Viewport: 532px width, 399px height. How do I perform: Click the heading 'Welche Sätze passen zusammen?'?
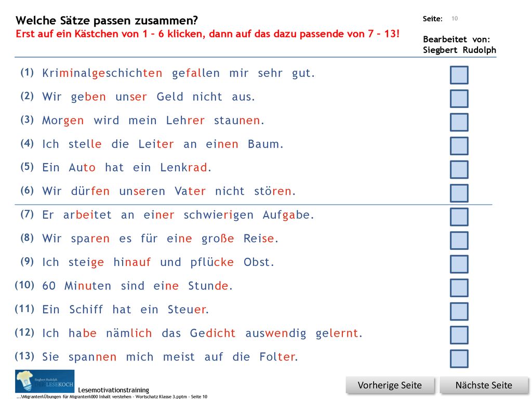[107, 20]
